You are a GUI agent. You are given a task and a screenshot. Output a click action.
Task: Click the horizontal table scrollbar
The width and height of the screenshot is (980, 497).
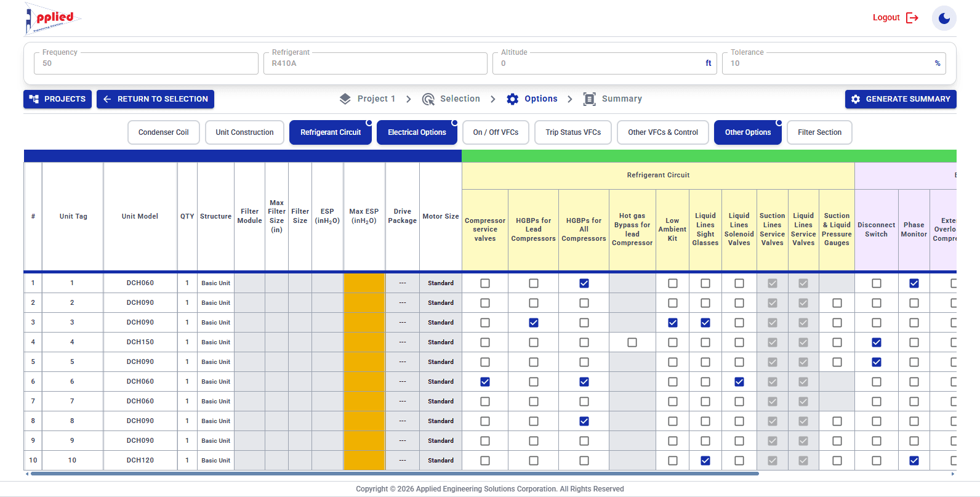(395, 474)
